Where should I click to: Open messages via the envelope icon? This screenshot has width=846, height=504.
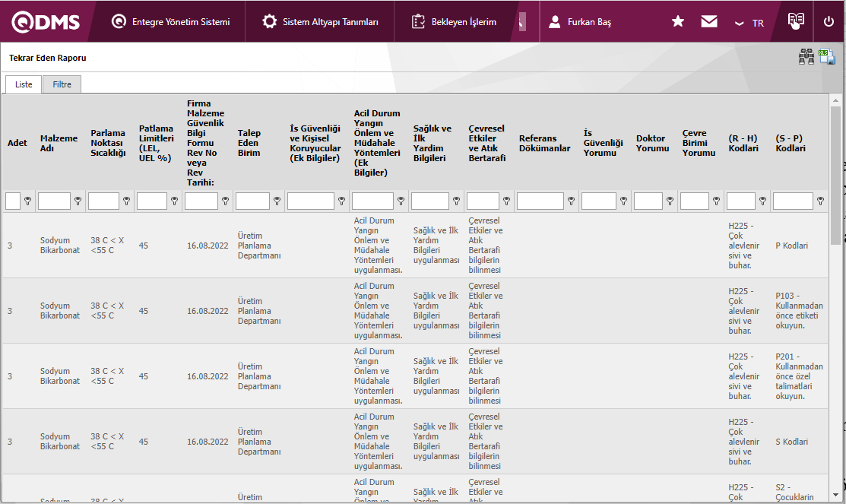pyautogui.click(x=709, y=22)
